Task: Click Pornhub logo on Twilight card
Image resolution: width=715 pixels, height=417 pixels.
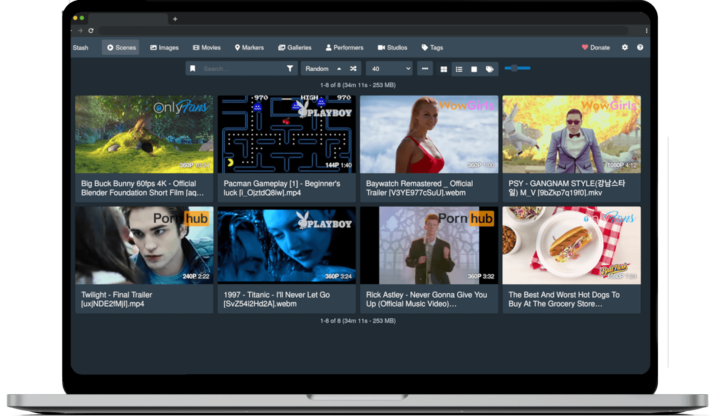Action: point(181,219)
